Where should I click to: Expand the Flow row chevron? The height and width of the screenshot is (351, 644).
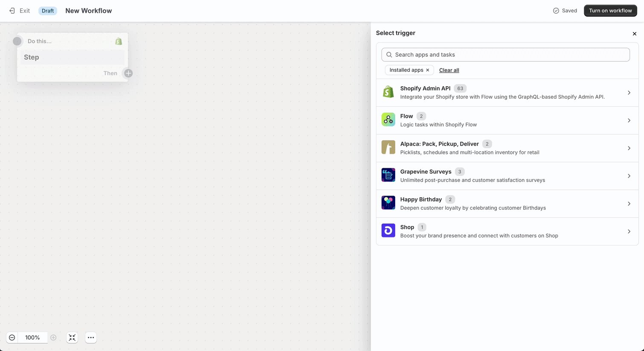[629, 120]
